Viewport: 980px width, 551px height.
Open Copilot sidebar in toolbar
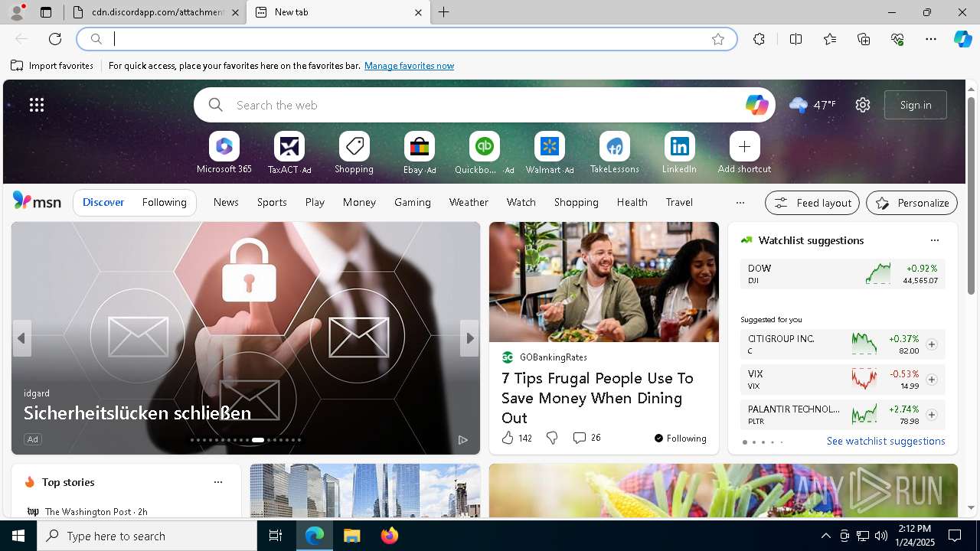[962, 39]
